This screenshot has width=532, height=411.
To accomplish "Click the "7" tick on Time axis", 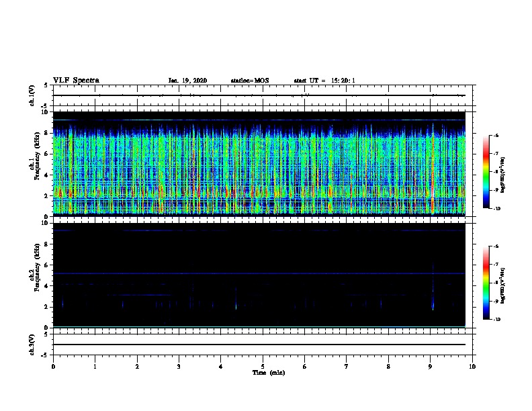I will coord(347,367).
